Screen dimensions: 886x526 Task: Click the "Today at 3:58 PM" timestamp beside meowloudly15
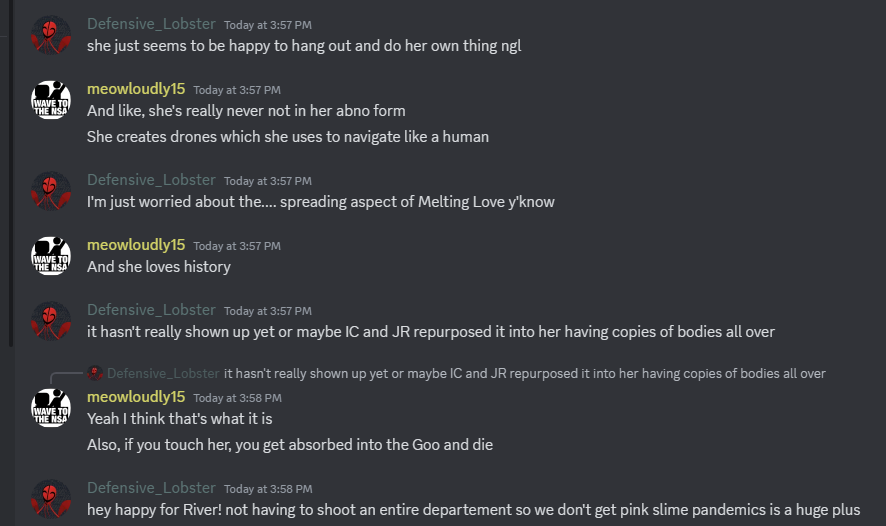click(237, 398)
